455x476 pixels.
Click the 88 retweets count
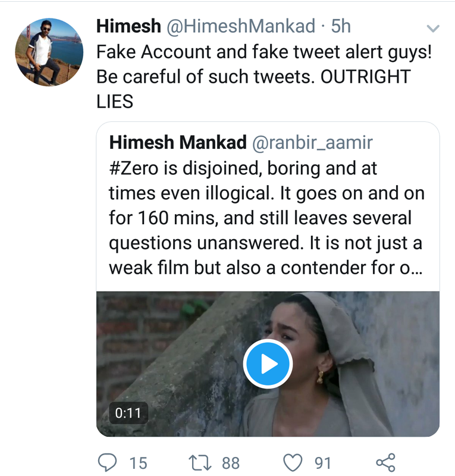coord(231,464)
